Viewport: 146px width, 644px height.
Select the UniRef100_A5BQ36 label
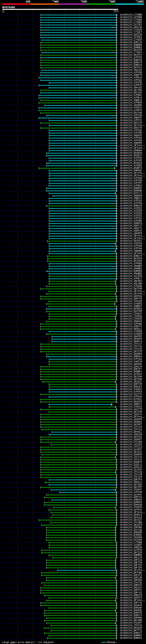(131, 548)
